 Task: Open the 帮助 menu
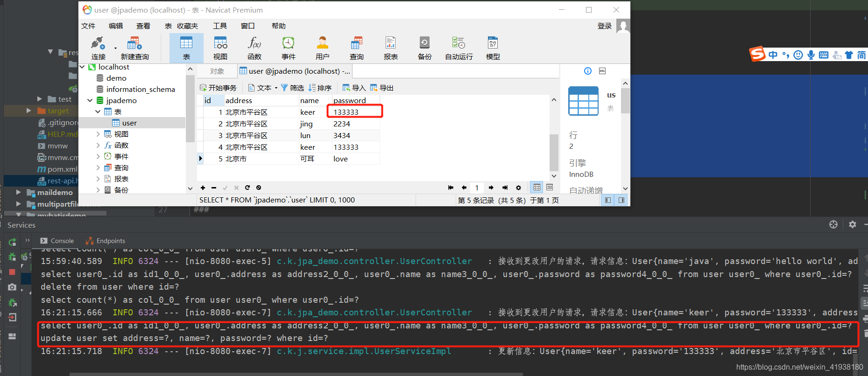pos(279,26)
